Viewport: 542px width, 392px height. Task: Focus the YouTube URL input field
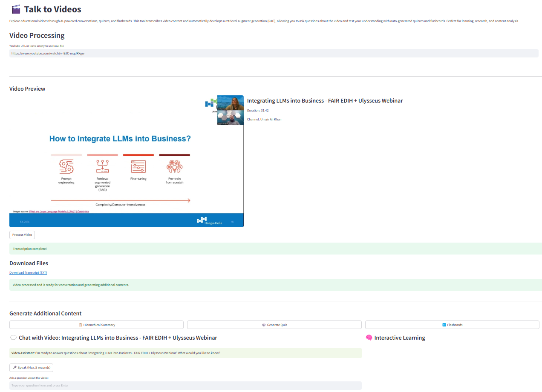pyautogui.click(x=274, y=53)
